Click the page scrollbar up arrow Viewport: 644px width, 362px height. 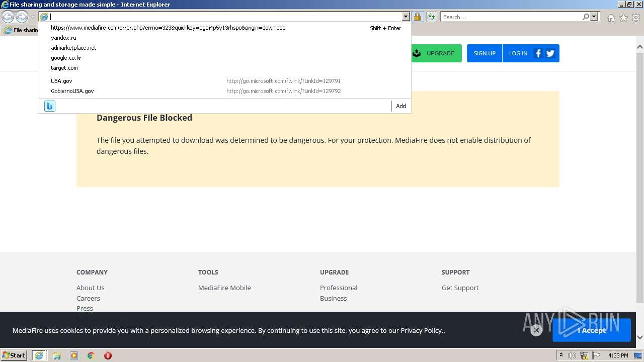tap(640, 47)
